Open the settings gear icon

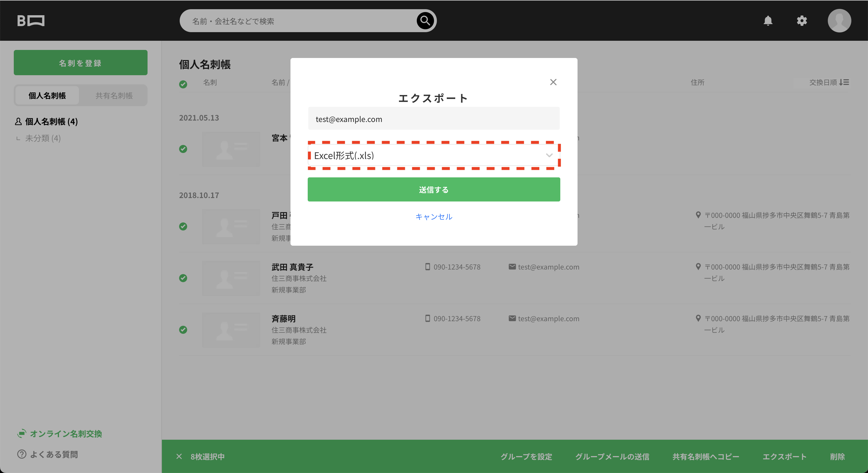802,21
